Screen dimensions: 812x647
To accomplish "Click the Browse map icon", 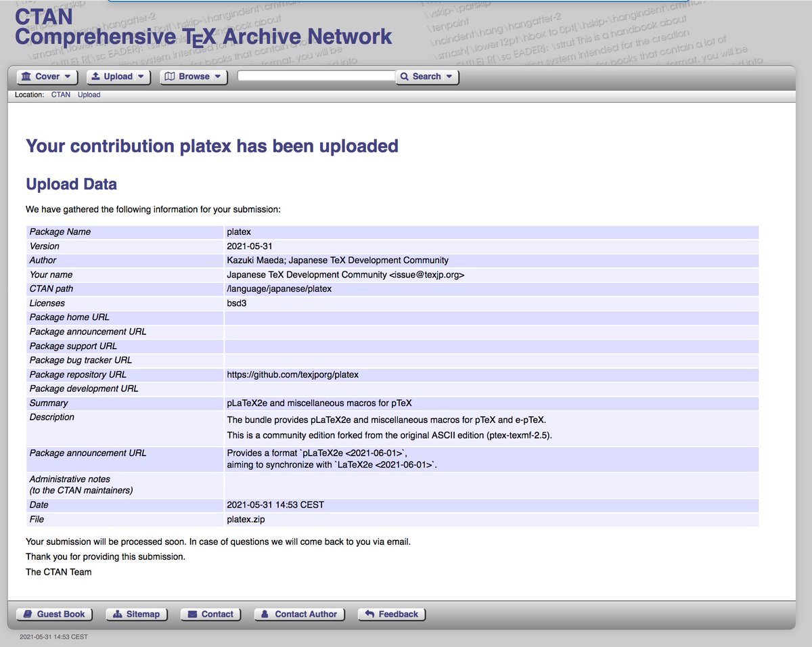I will click(170, 76).
